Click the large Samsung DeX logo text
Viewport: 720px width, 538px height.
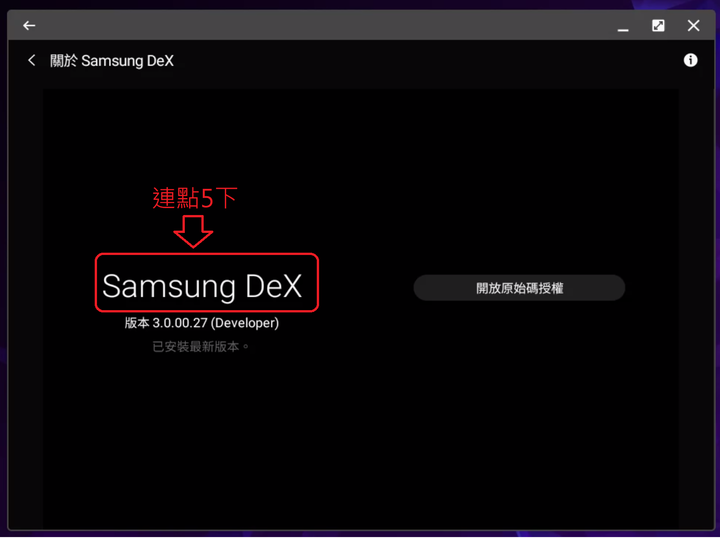[202, 286]
